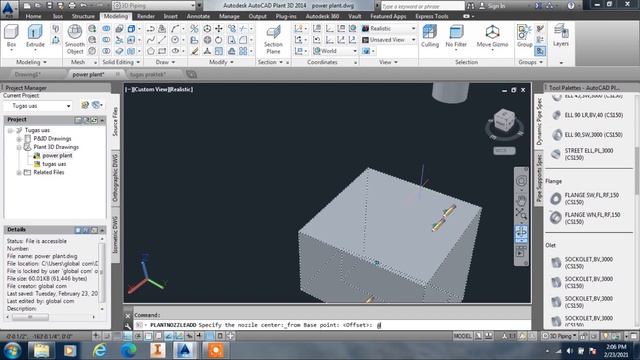Image resolution: width=640 pixels, height=360 pixels.
Task: Select ELL 90 LR,BV,40 (CS150) fitting
Action: (588, 116)
